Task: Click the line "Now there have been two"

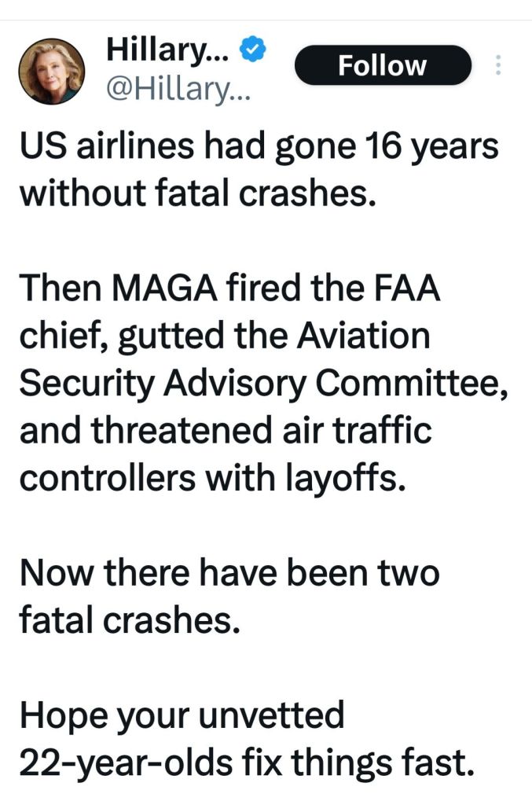Action: (x=229, y=574)
